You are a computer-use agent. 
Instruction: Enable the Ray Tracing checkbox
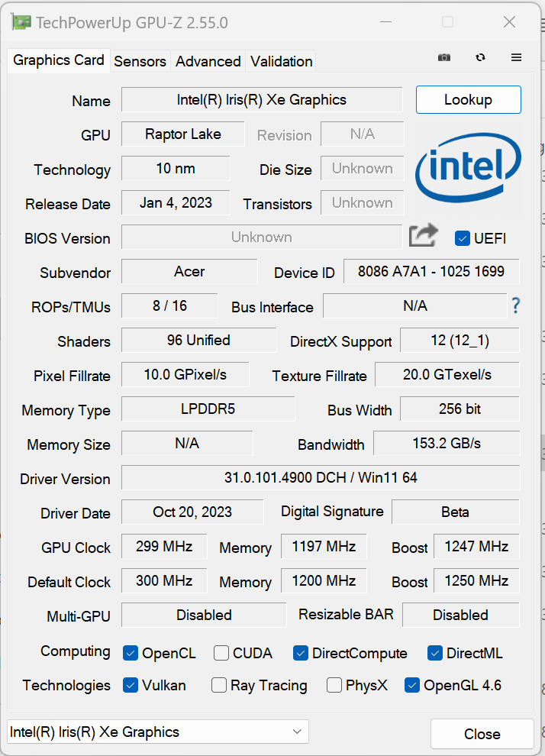[219, 685]
